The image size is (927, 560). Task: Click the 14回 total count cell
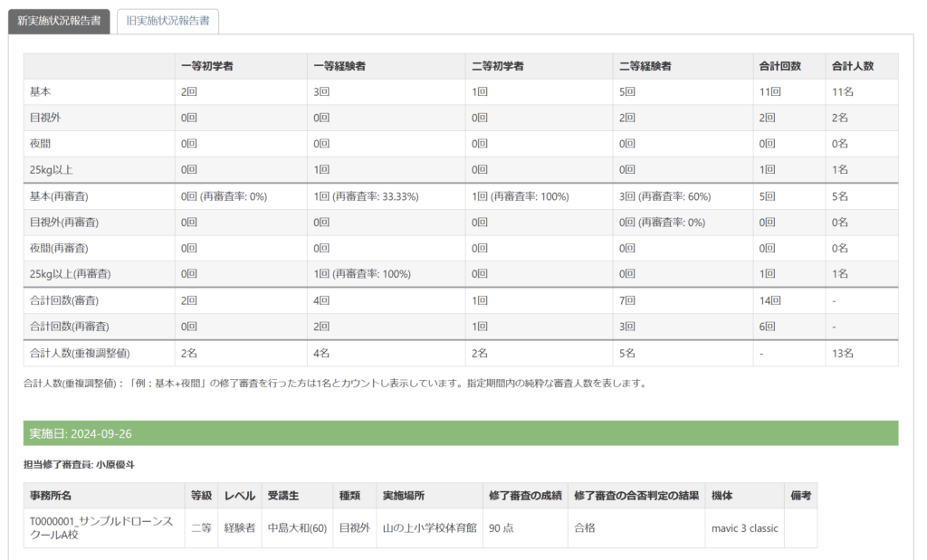pos(769,300)
